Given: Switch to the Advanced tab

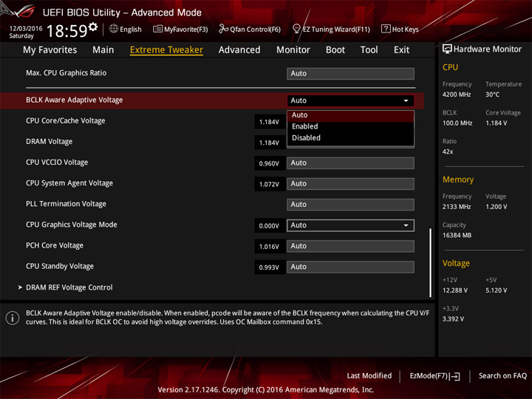Looking at the screenshot, I should pos(239,50).
